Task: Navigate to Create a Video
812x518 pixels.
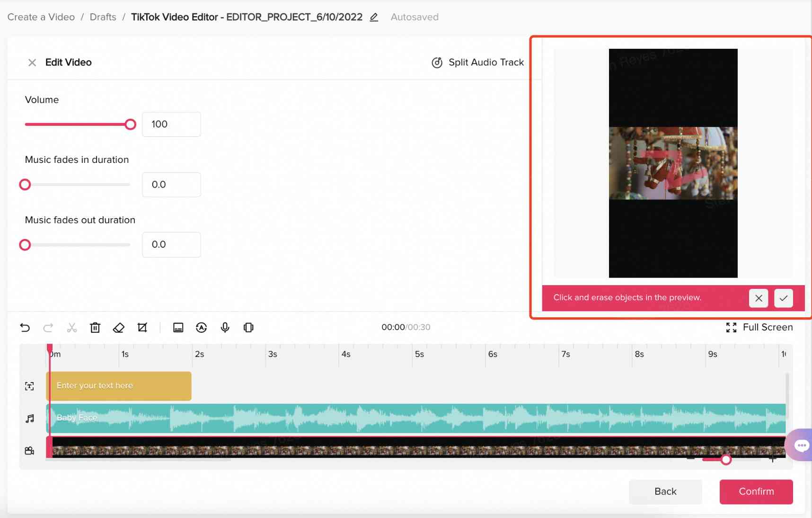Action: (40, 17)
